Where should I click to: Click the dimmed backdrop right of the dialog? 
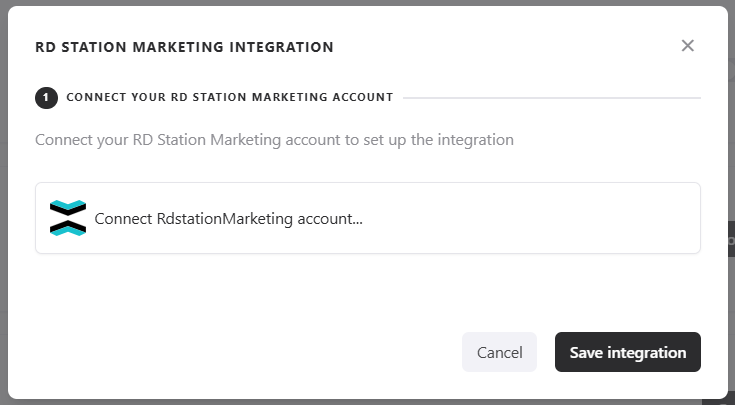pos(731,150)
